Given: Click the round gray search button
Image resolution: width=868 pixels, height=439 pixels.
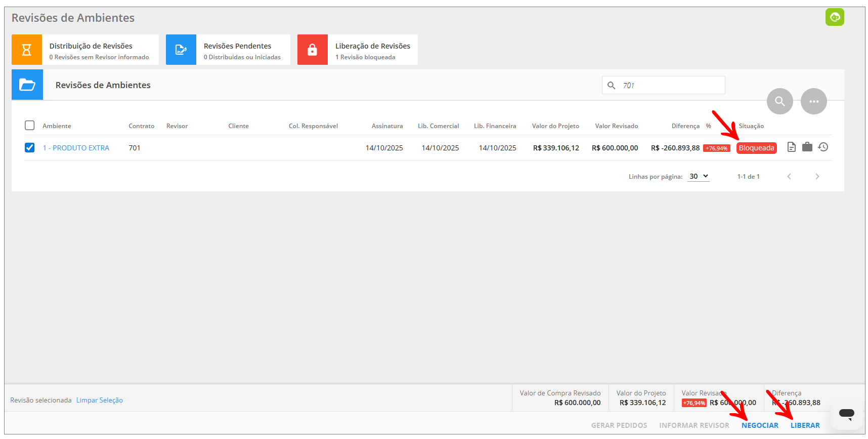Looking at the screenshot, I should (x=779, y=101).
